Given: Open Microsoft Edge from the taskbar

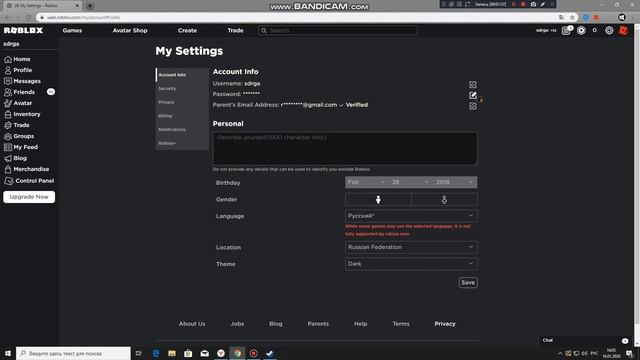Looking at the screenshot, I should [x=156, y=353].
